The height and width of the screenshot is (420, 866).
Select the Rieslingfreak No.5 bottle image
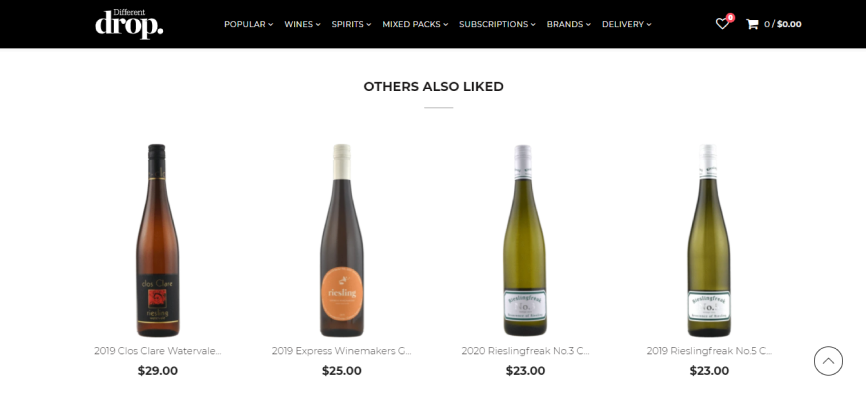[709, 240]
